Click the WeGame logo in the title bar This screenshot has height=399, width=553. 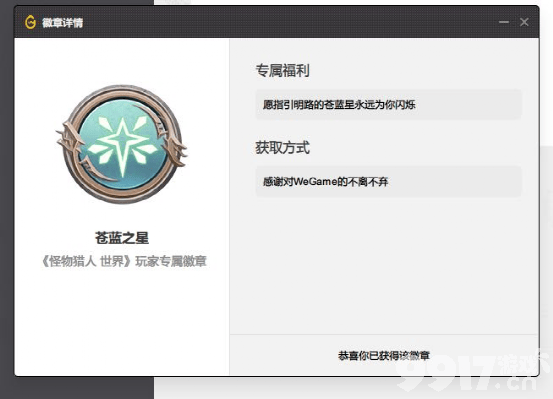30,22
